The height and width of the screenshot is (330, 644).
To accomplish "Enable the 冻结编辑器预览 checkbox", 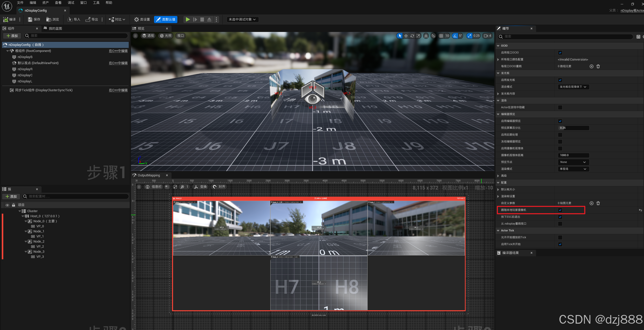I will click(x=560, y=142).
